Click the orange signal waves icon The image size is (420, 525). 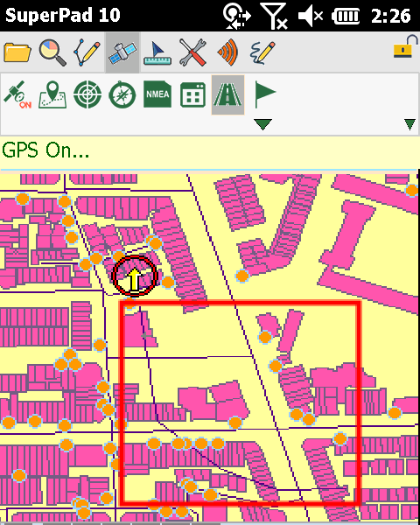(x=228, y=52)
